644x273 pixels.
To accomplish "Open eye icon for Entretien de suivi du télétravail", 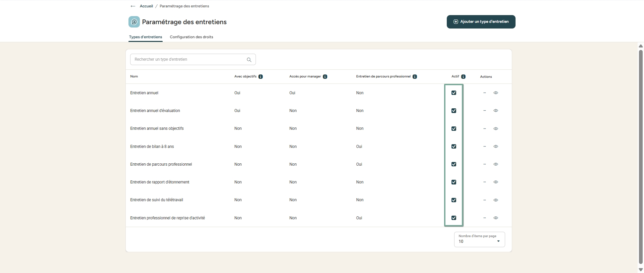I will pyautogui.click(x=496, y=200).
